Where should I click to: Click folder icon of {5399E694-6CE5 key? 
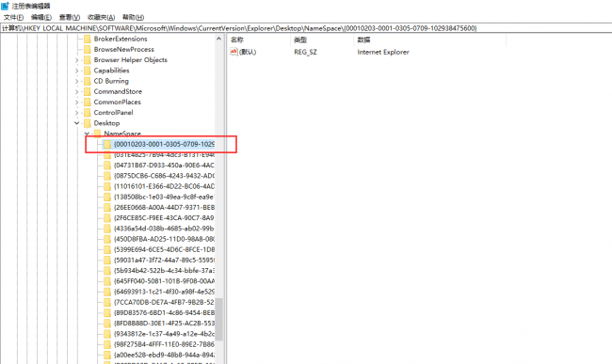[107, 249]
